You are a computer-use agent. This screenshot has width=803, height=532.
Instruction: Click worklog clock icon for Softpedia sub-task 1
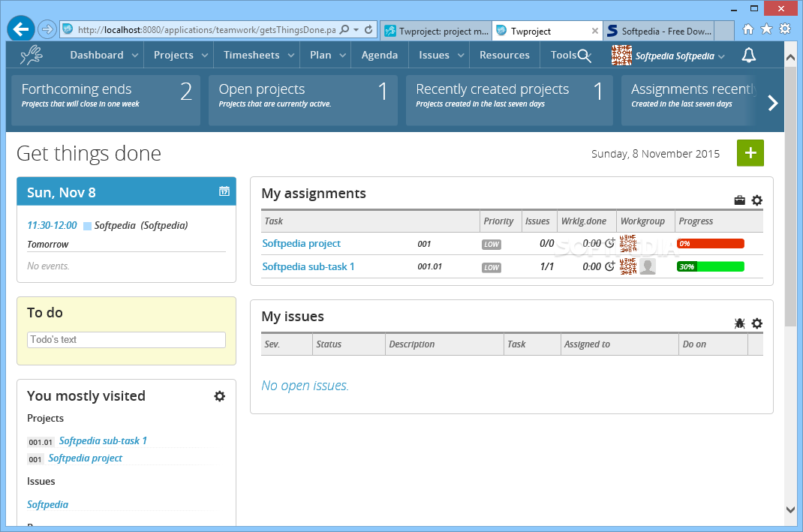point(609,266)
